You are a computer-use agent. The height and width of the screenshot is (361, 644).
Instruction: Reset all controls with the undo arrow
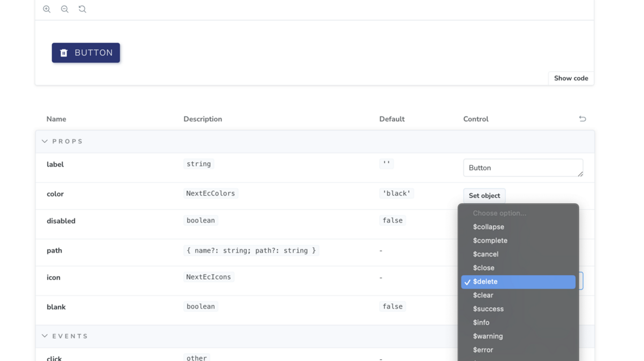[582, 119]
